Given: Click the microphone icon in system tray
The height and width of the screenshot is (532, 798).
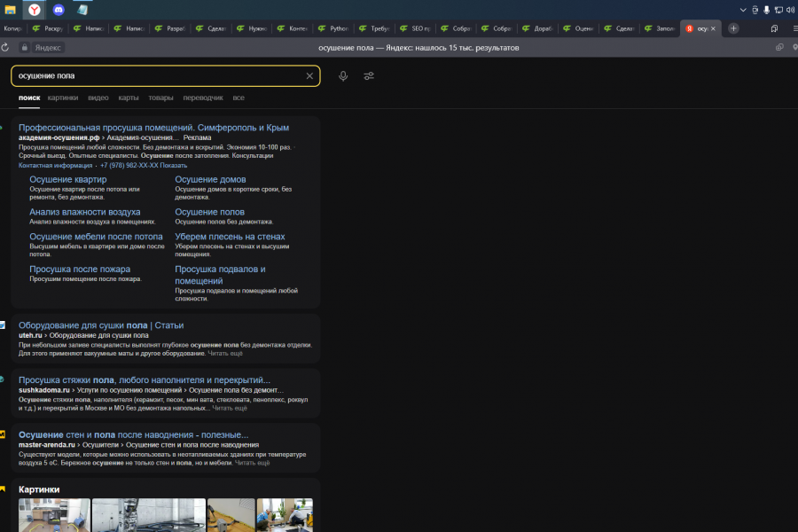Looking at the screenshot, I should point(766,10).
